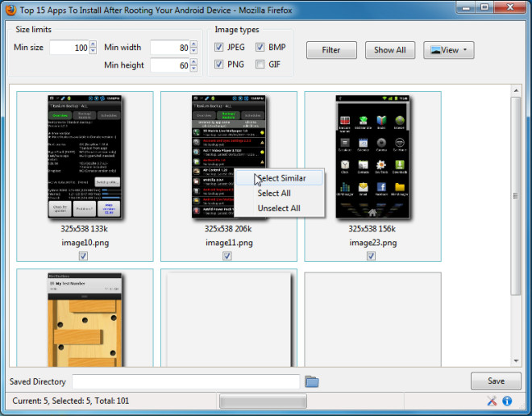Click the Show All button
532x416 pixels.
click(x=390, y=50)
